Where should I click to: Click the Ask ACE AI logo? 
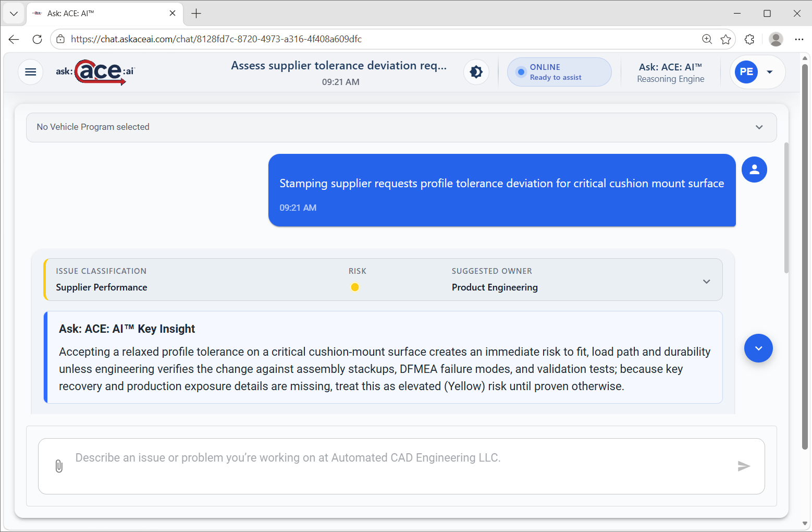(x=95, y=72)
